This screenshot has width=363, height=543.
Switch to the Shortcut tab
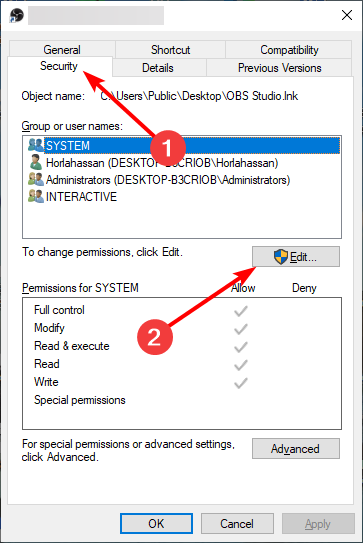coord(170,50)
